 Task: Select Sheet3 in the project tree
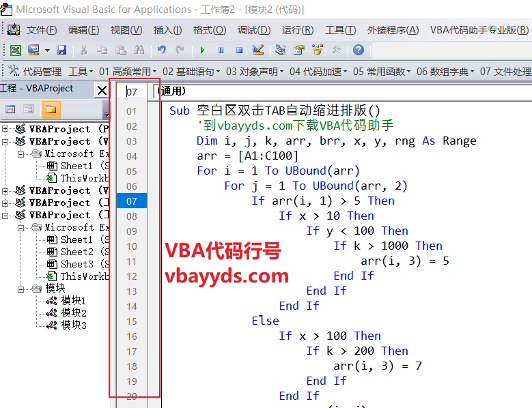(76, 264)
